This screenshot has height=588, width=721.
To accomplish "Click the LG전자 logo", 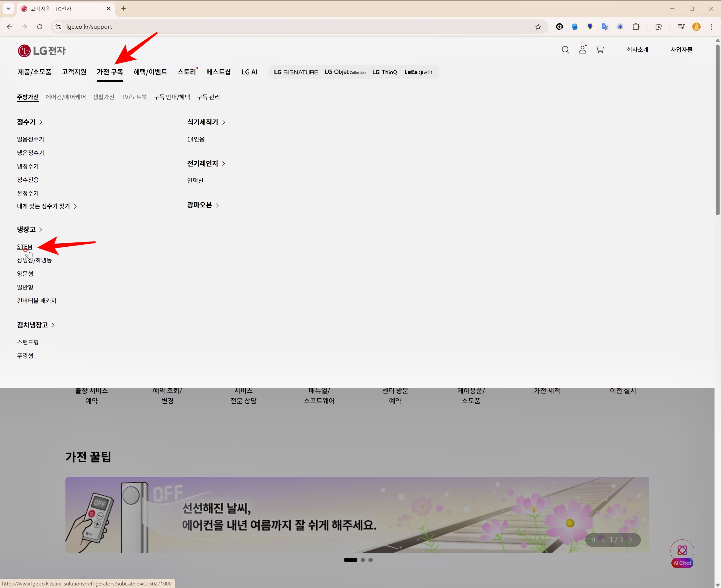I will pos(42,51).
